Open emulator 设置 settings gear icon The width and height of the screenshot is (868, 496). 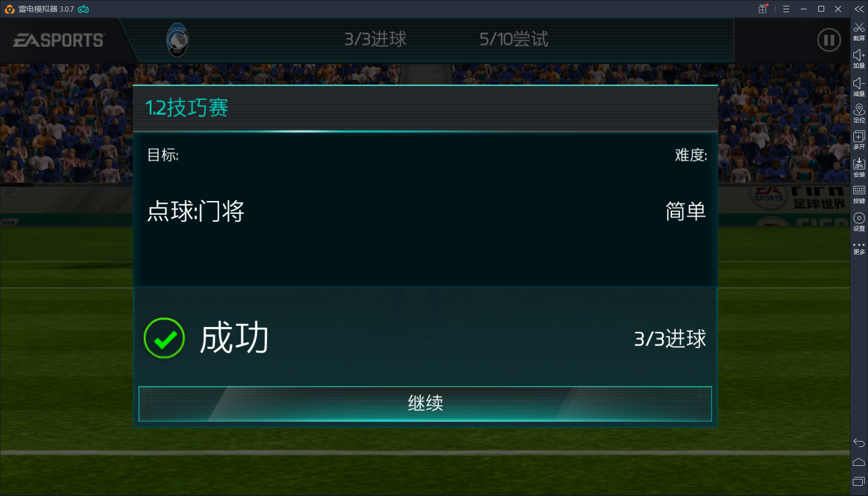[x=859, y=221]
